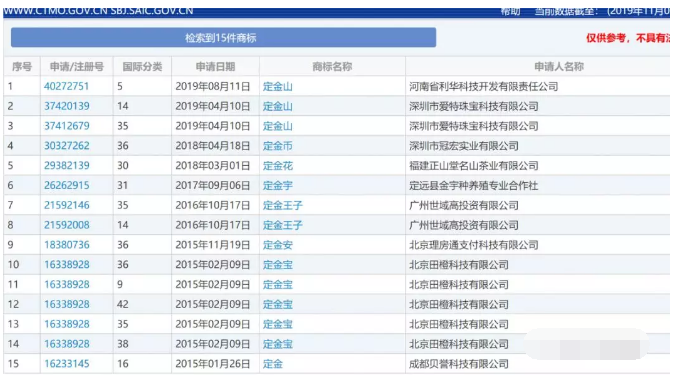Open trademark 定金宝 in row 12
The height and width of the screenshot is (388, 675).
pyautogui.click(x=278, y=304)
